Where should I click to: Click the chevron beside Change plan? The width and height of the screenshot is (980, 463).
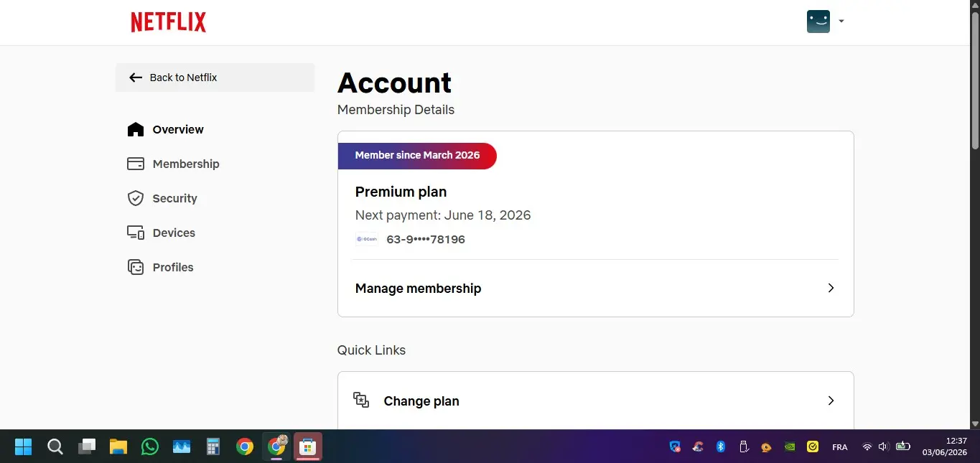coord(831,401)
